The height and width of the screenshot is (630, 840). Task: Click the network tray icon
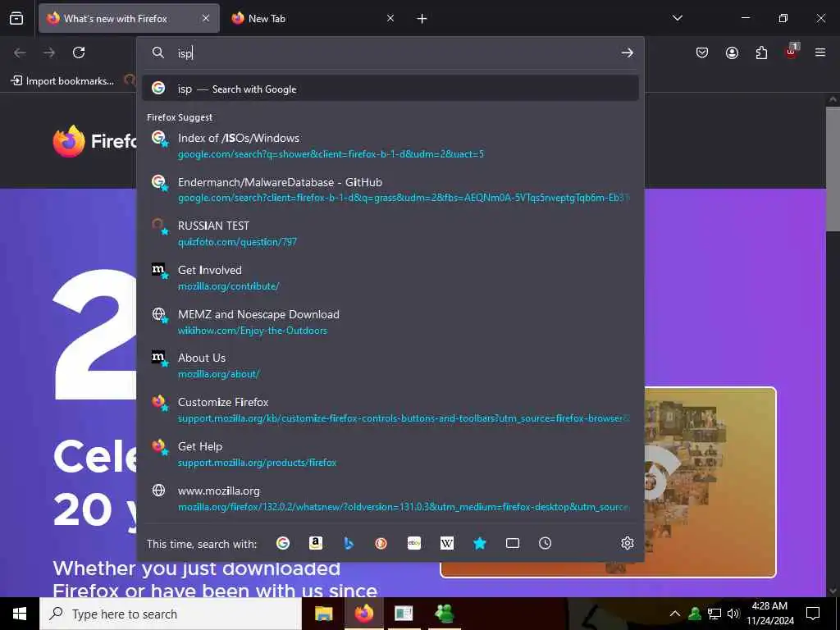click(x=714, y=614)
